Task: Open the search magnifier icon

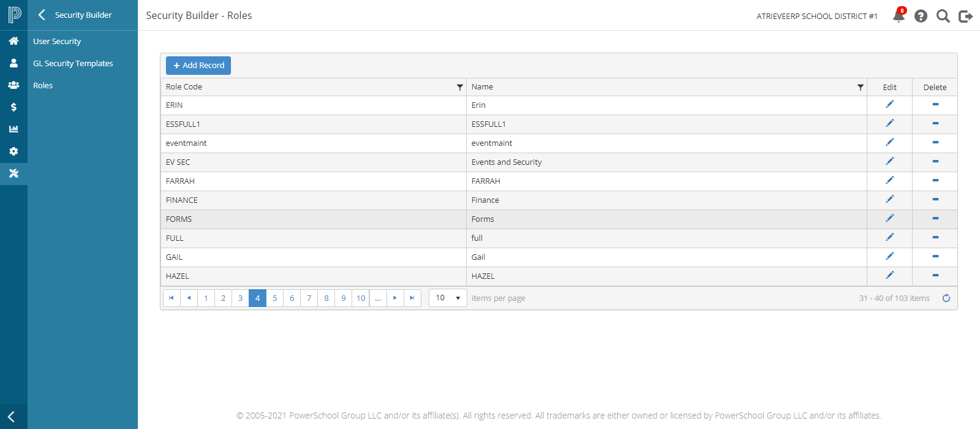Action: click(943, 16)
